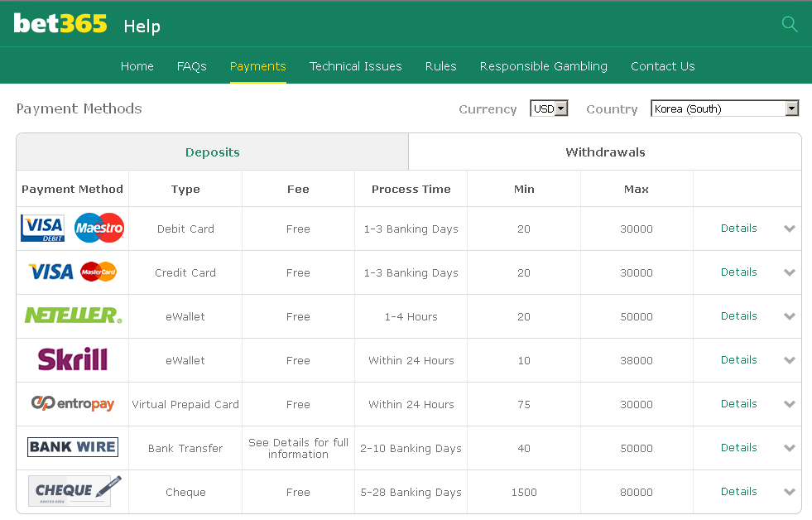Switch to the Withdrawals tab
Image resolution: width=812 pixels, height=520 pixels.
click(605, 152)
